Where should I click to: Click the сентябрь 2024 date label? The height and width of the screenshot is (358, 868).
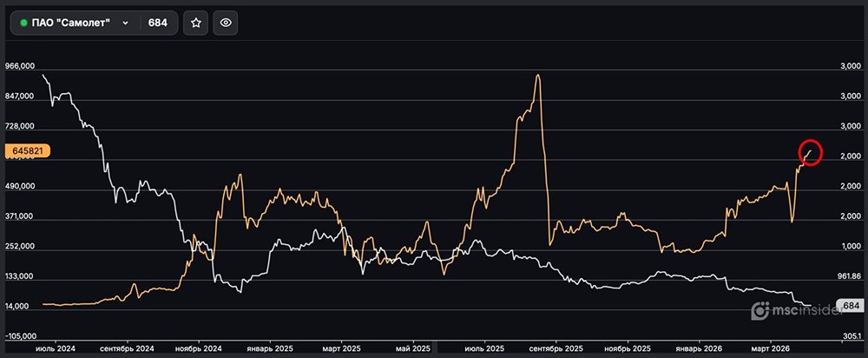tap(128, 349)
